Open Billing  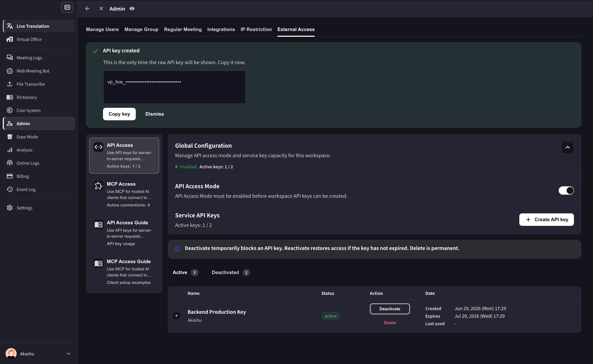38,176
